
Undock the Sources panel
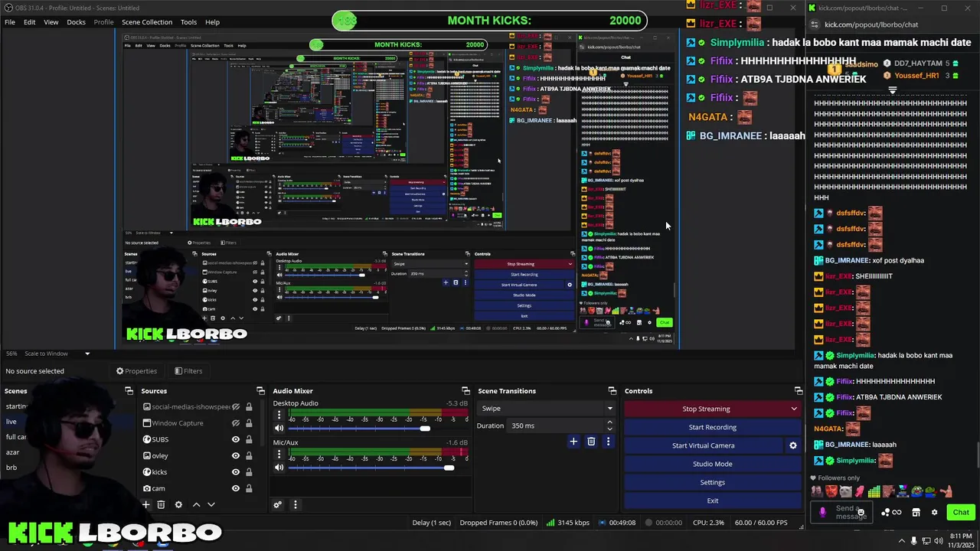[x=260, y=391]
